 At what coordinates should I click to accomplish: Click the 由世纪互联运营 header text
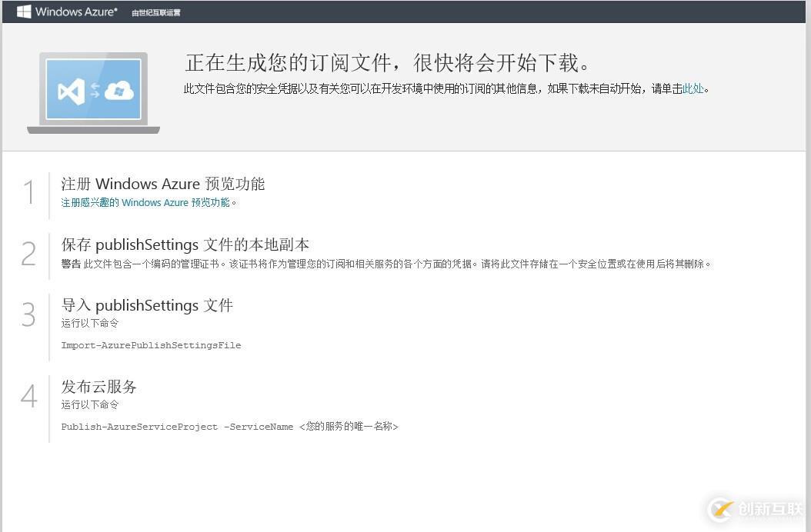click(x=155, y=12)
